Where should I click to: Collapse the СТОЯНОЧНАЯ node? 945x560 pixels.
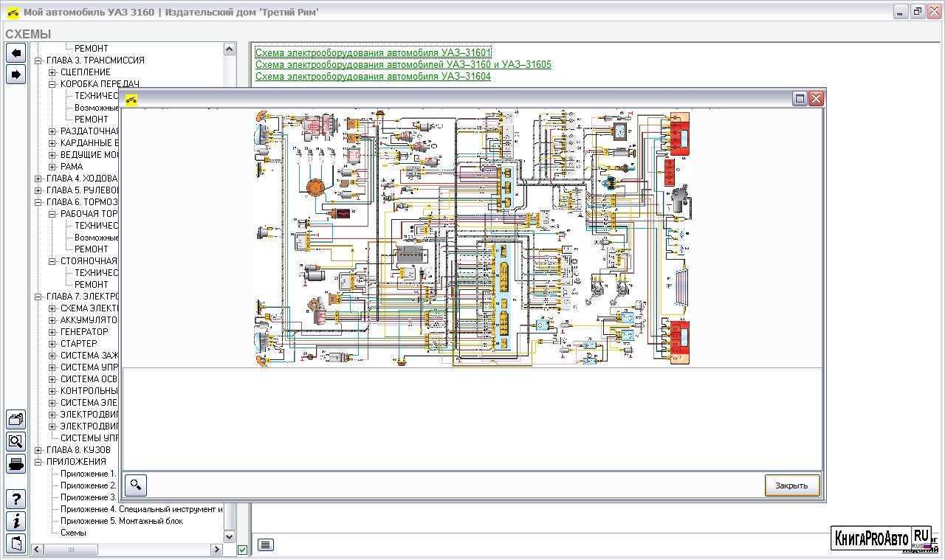tap(52, 261)
